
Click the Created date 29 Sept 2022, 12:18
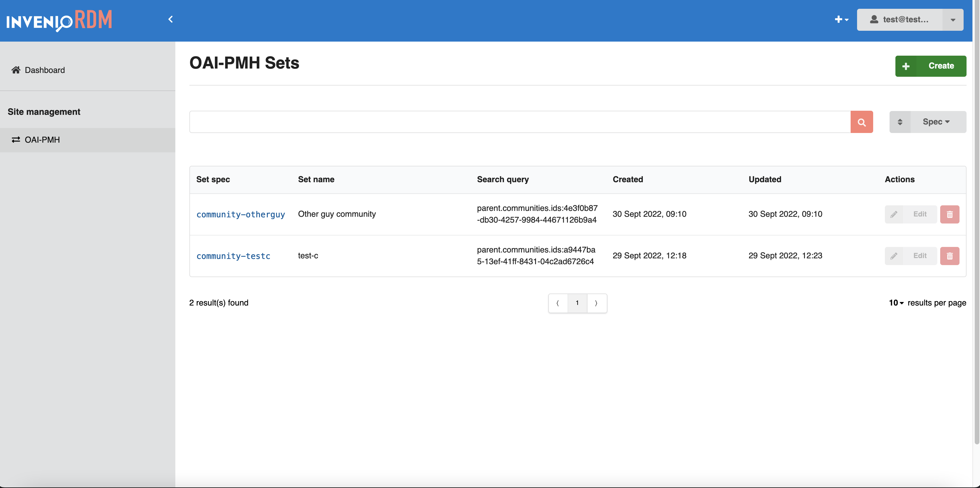coord(649,255)
